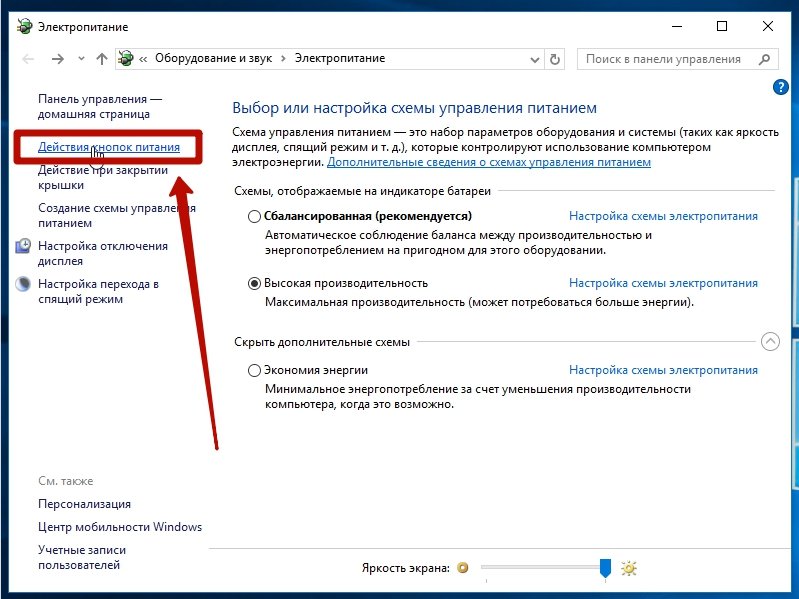Expand the address bar history dropdown

point(535,60)
